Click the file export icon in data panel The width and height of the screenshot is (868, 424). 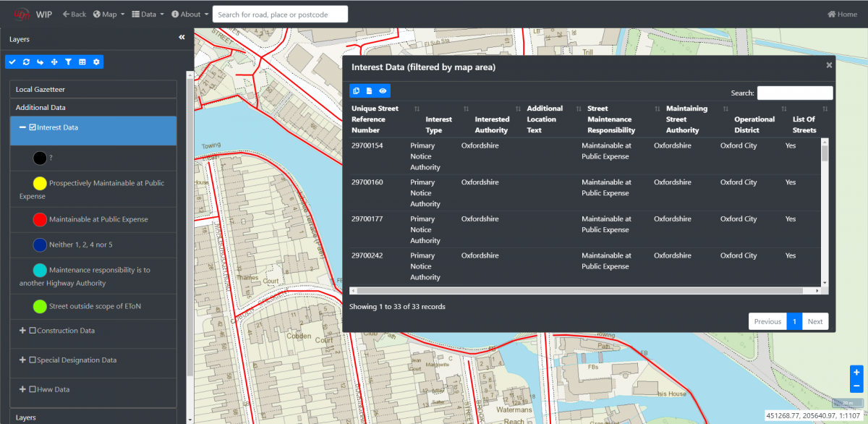[369, 90]
